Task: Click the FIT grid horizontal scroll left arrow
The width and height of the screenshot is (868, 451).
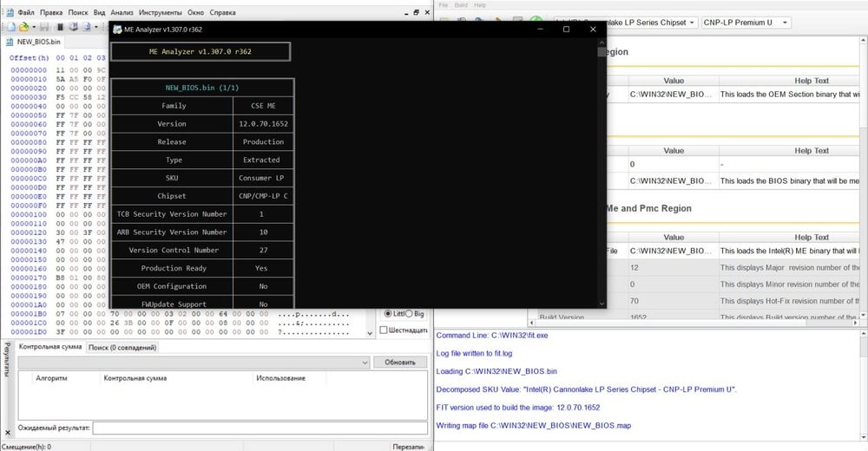Action: point(533,322)
